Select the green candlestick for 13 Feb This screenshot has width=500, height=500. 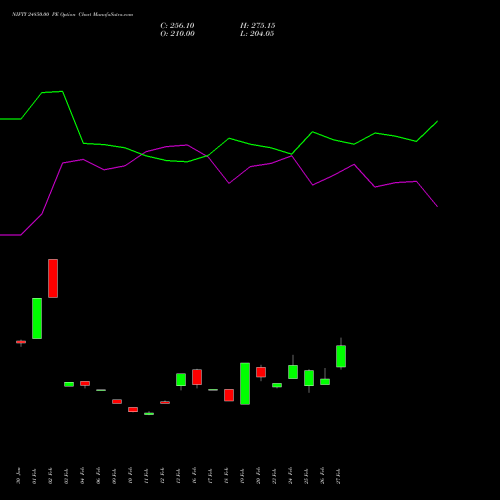[181, 380]
